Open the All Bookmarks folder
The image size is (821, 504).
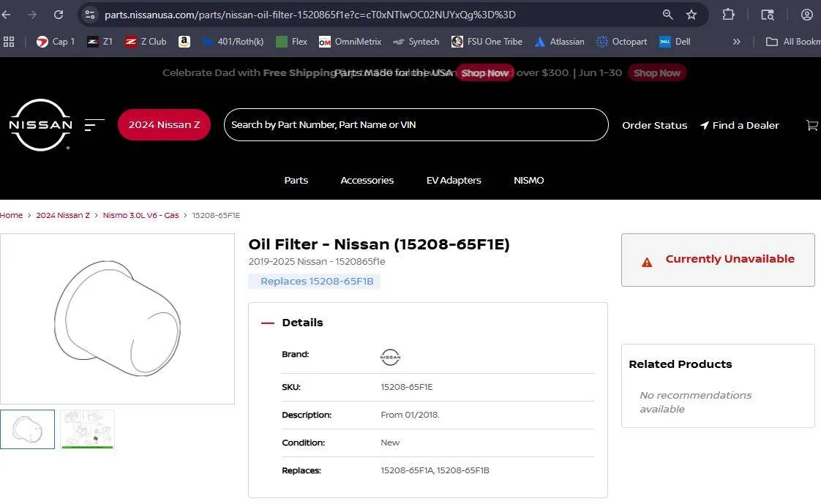[792, 42]
